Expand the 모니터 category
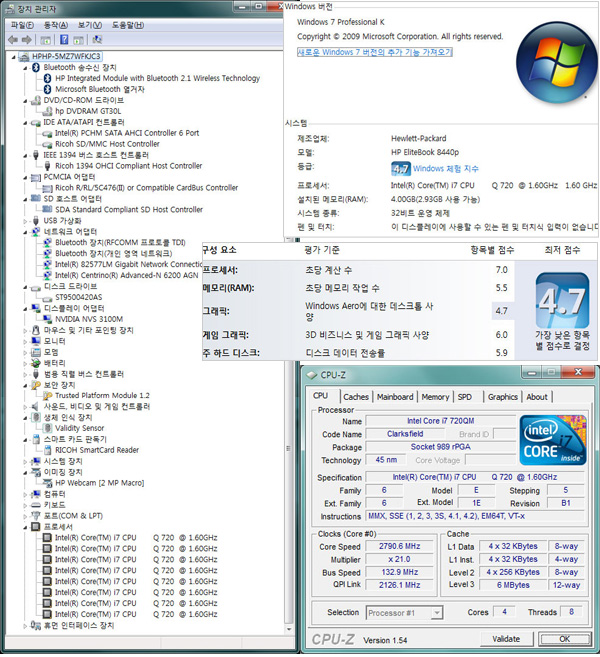 tap(25, 341)
